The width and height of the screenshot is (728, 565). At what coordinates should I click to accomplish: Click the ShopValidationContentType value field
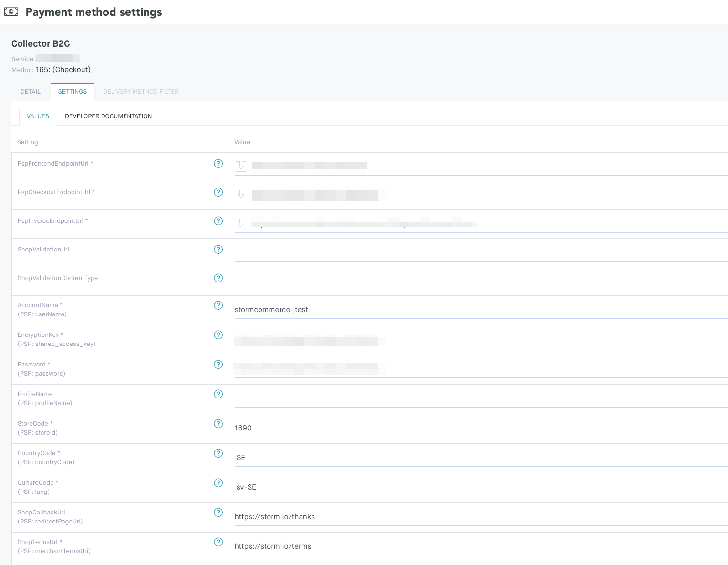[x=481, y=281]
